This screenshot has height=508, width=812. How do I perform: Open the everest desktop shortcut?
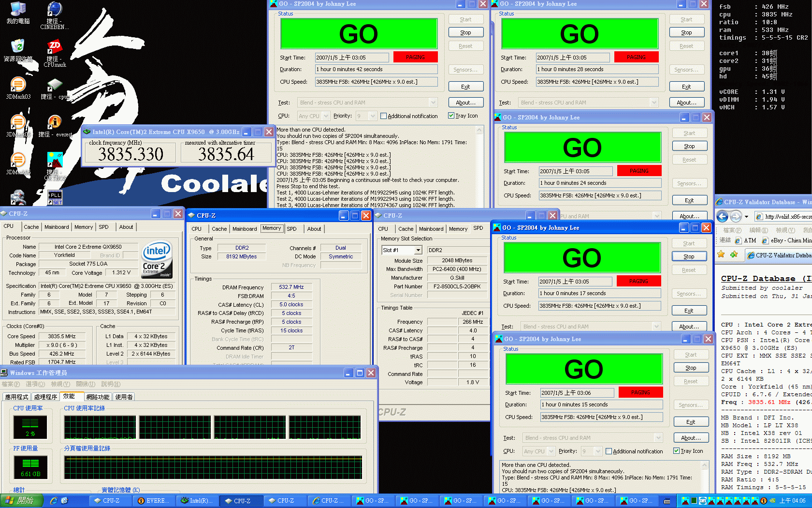(x=55, y=126)
